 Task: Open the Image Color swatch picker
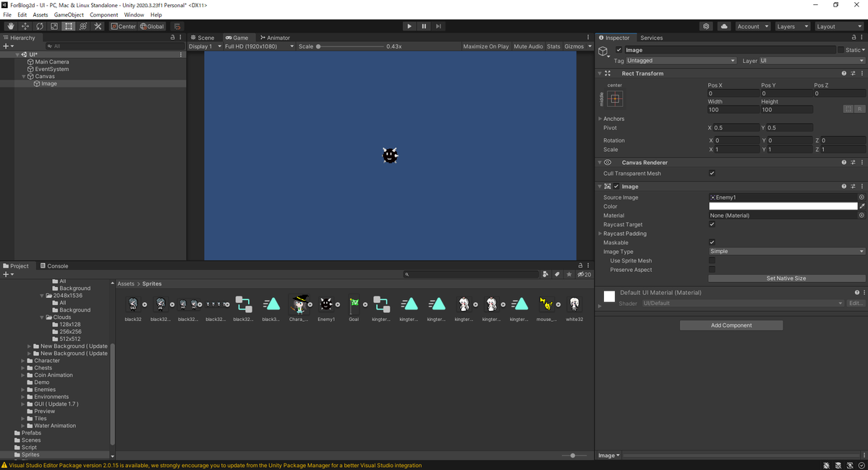pos(783,206)
